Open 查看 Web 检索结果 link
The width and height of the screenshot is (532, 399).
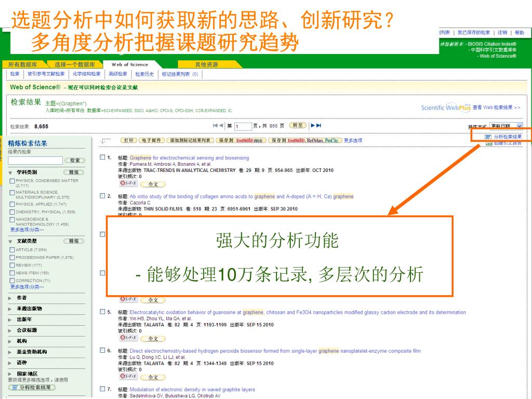point(496,108)
